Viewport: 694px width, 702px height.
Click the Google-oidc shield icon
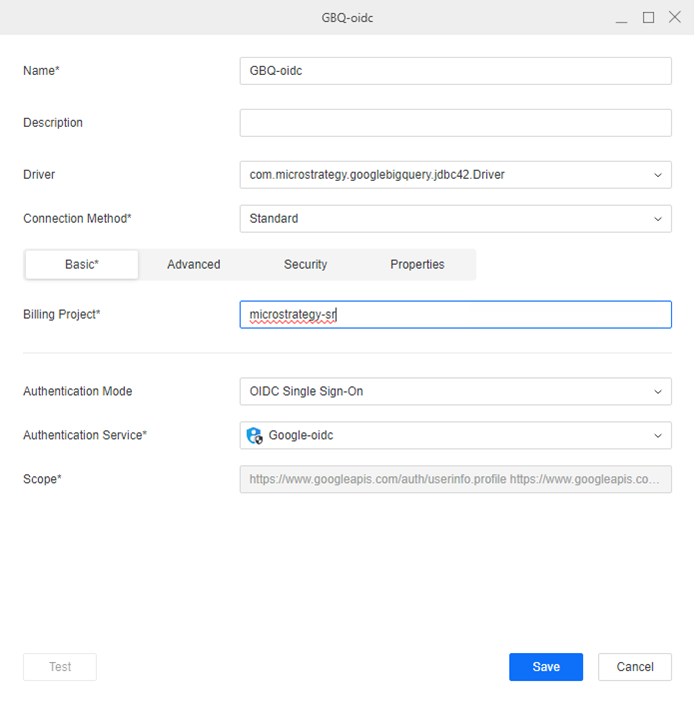[254, 436]
